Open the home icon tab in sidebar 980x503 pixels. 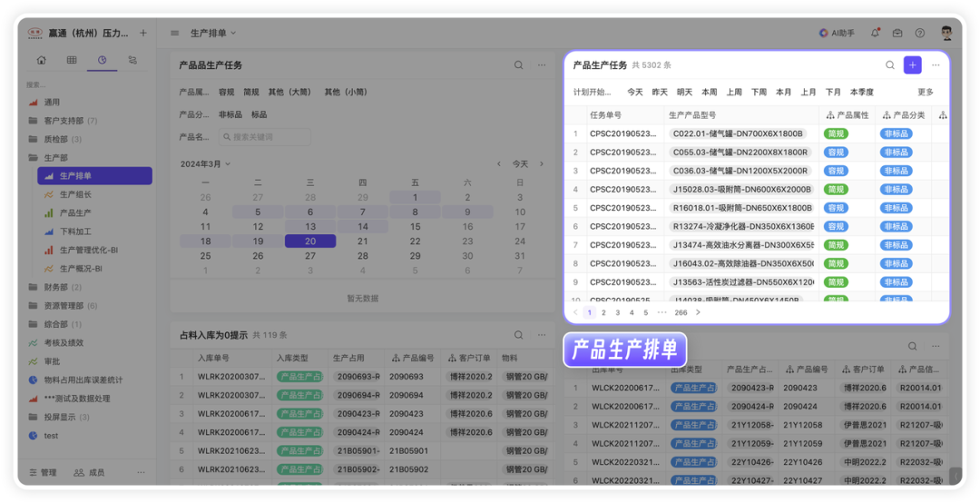tap(41, 60)
